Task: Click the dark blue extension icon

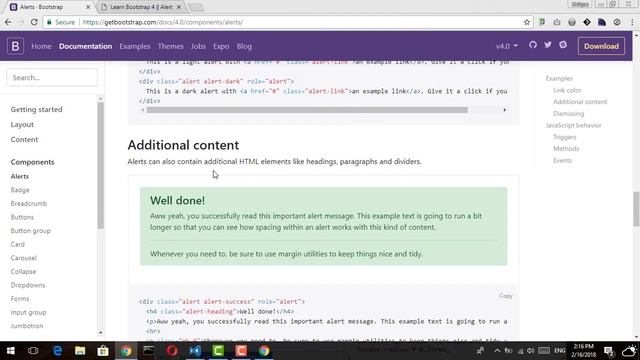Action: tap(602, 22)
